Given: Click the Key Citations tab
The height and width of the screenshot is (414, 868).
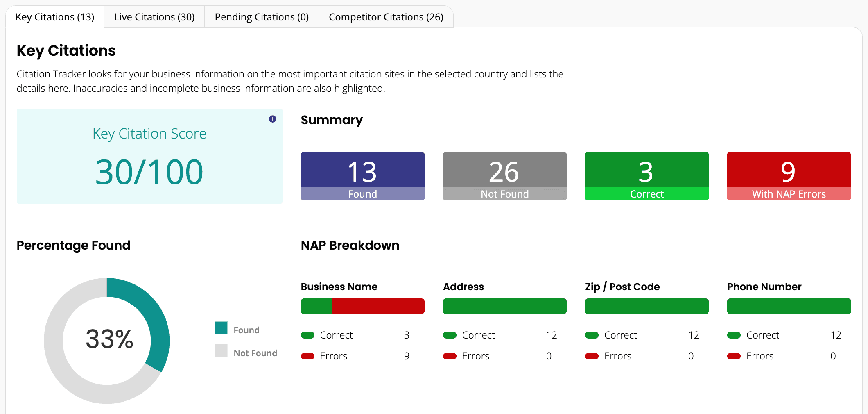Looking at the screenshot, I should click(x=55, y=17).
